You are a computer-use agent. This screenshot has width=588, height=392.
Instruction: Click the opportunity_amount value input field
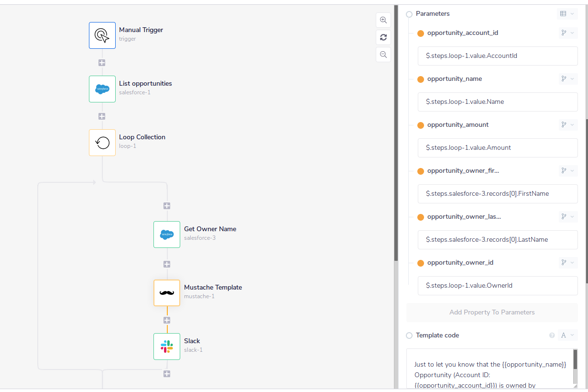click(497, 147)
